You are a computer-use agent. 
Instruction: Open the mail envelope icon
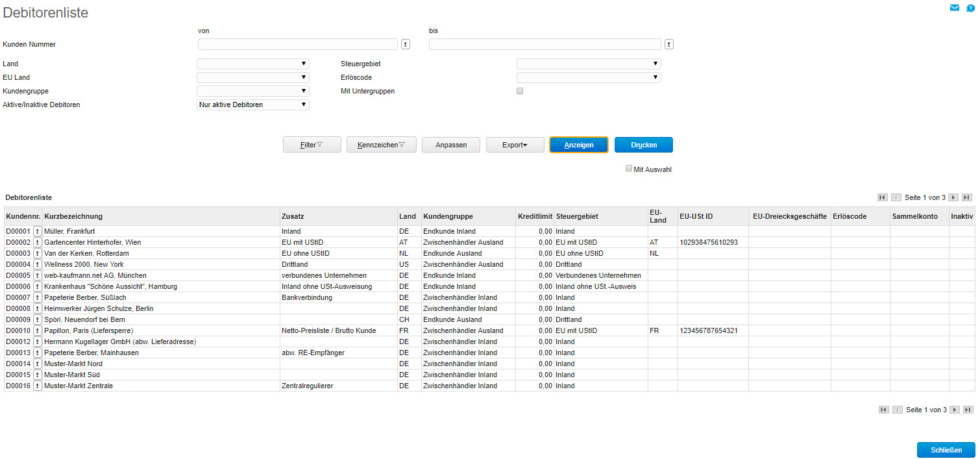click(x=954, y=8)
